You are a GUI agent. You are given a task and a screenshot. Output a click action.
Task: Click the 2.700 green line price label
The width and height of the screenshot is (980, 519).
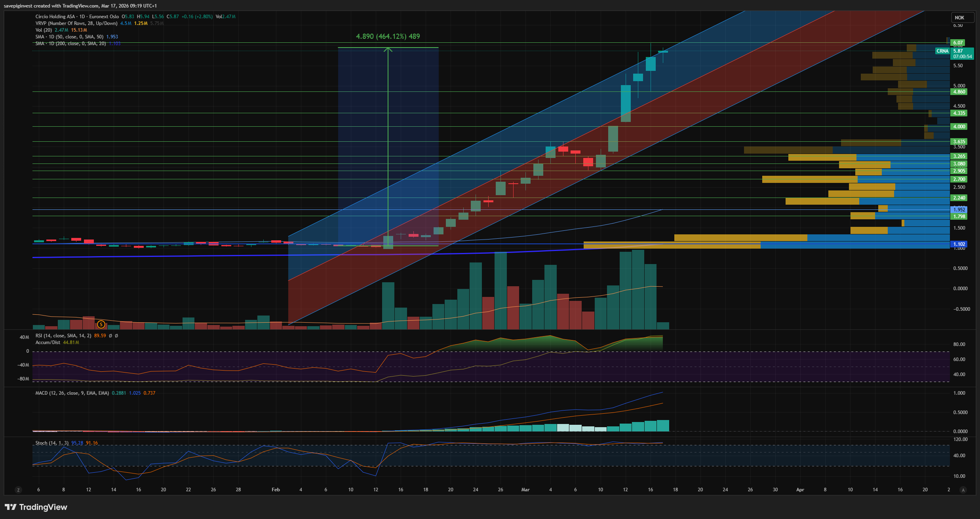click(x=959, y=179)
